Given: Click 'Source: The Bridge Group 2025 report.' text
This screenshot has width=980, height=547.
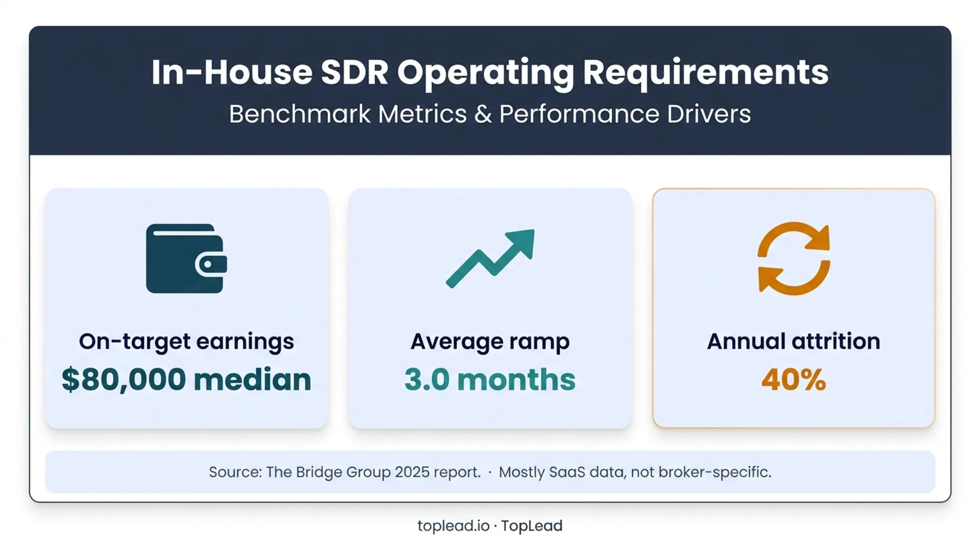Looking at the screenshot, I should pyautogui.click(x=345, y=472).
